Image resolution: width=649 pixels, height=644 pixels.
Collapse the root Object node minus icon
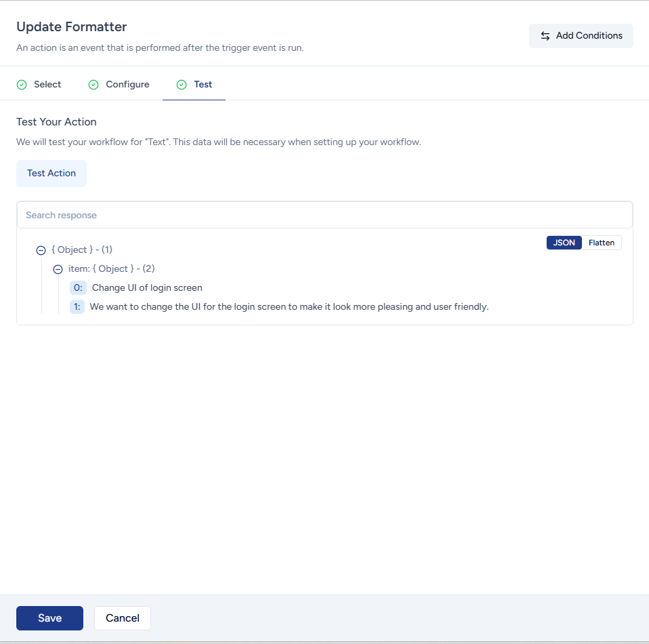(x=41, y=250)
